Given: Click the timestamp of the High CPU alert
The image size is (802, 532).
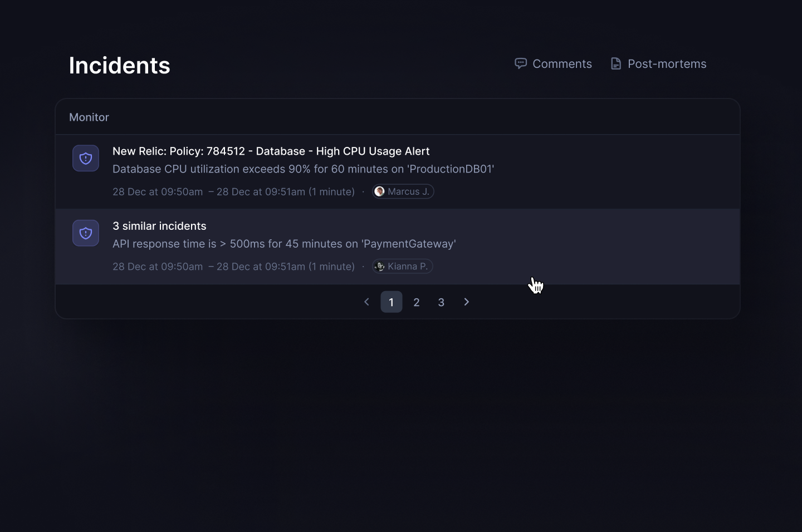Looking at the screenshot, I should tap(233, 192).
